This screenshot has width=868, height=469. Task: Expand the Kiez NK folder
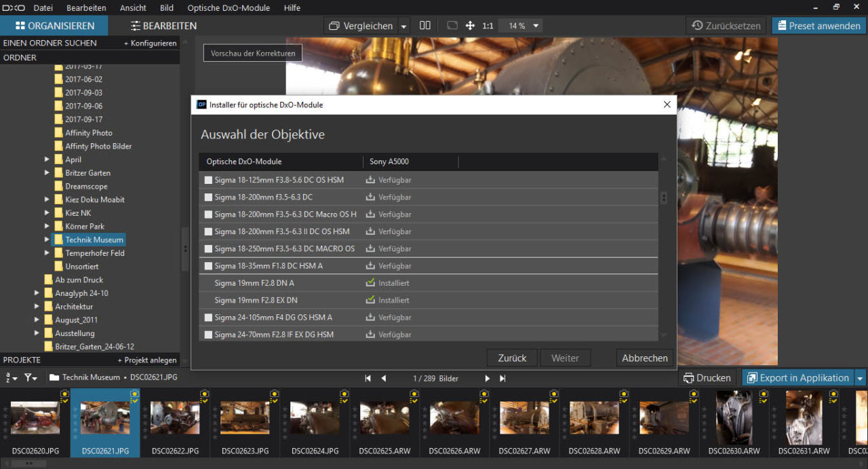coord(47,213)
